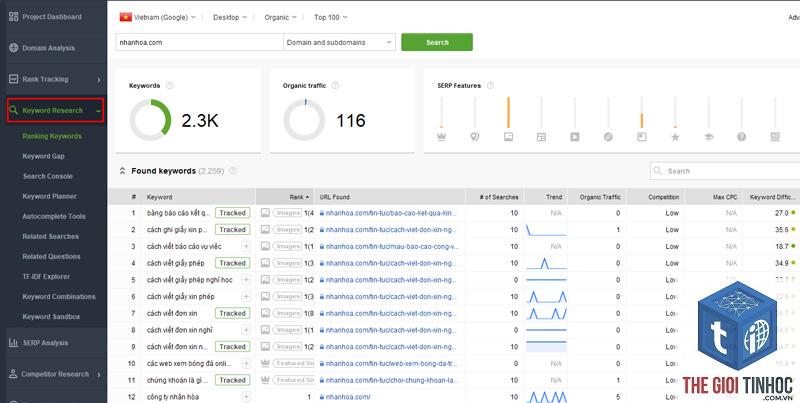This screenshot has height=403, width=800.
Task: Open Keyword Gap in sidebar
Action: [x=43, y=156]
